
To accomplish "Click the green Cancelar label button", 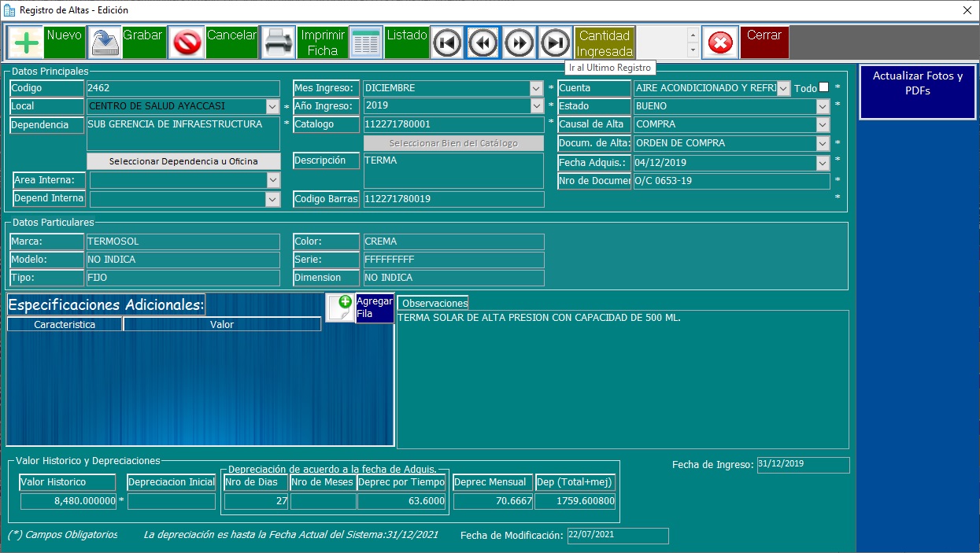I will (x=231, y=42).
